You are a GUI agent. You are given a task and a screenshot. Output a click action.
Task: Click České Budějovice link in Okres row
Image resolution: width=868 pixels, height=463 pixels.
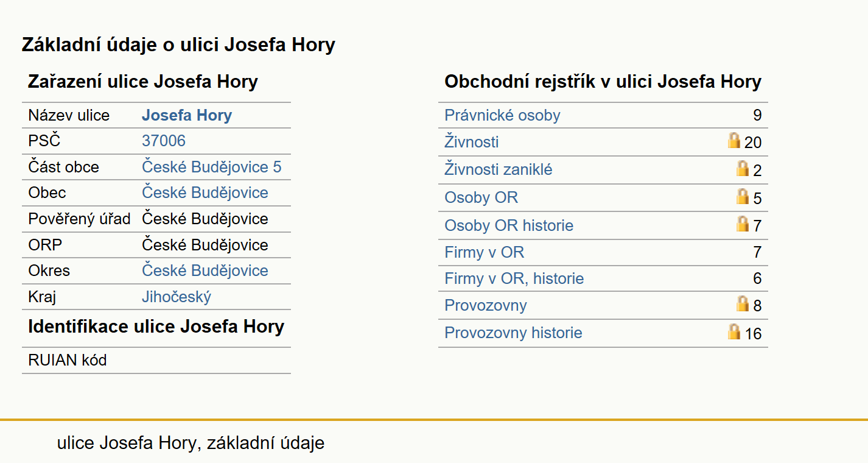[x=205, y=271]
